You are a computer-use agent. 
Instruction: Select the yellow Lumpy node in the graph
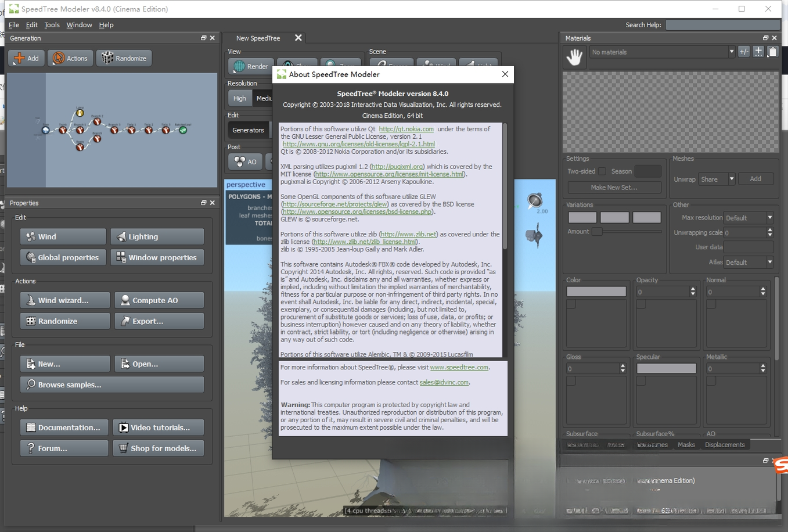(80, 113)
